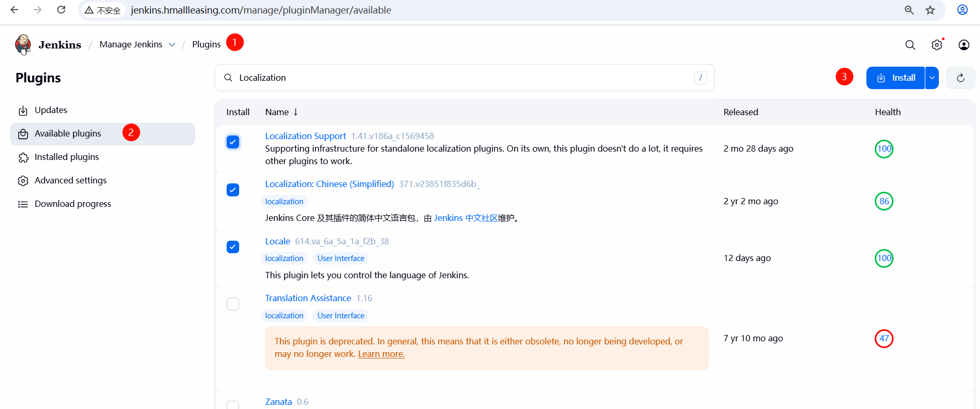
Task: Click the refresh plugins list icon button
Action: point(960,78)
